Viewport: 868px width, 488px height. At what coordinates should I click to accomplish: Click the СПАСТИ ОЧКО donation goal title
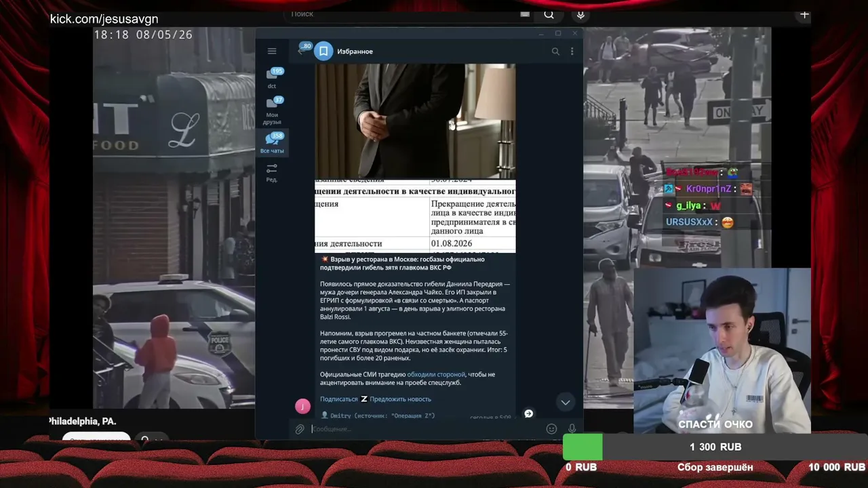click(715, 424)
